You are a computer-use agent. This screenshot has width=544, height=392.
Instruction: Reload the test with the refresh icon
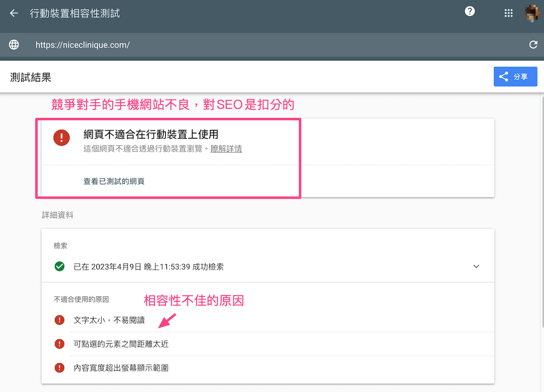coord(533,45)
